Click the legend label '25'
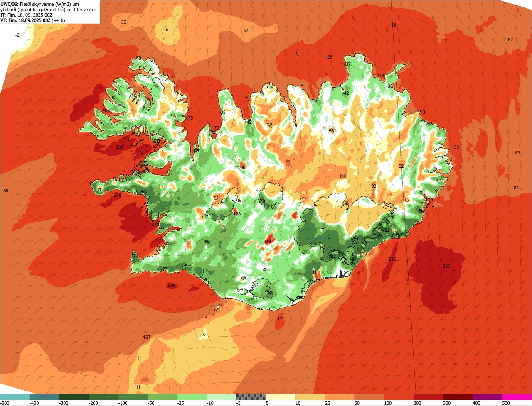Screen dimensions: 532x406 tap(328, 403)
